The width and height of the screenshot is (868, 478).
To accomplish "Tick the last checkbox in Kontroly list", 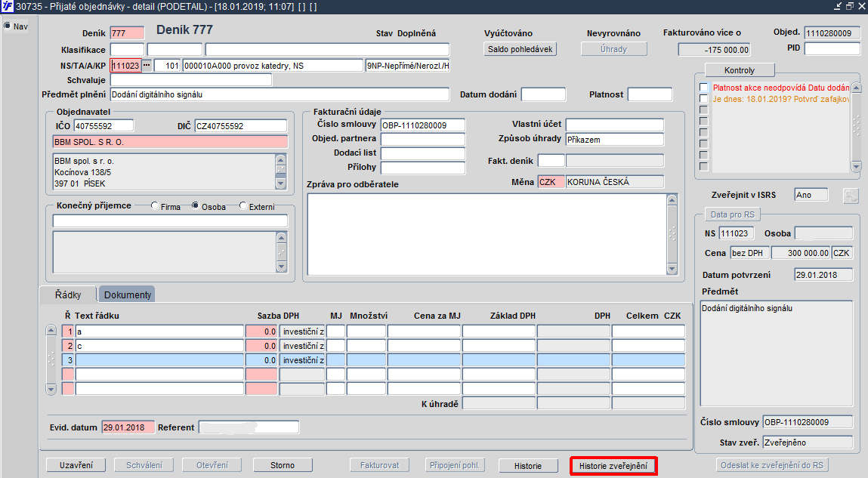I will (x=703, y=167).
